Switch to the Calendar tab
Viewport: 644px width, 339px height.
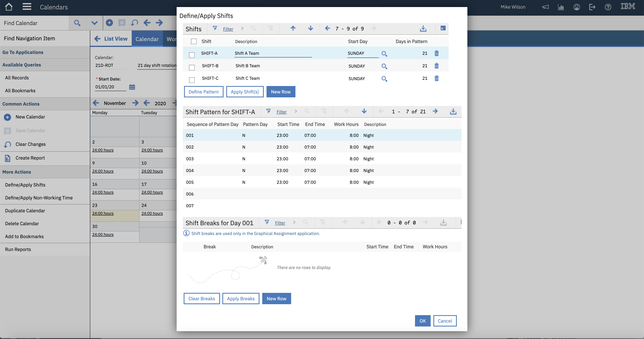(147, 39)
